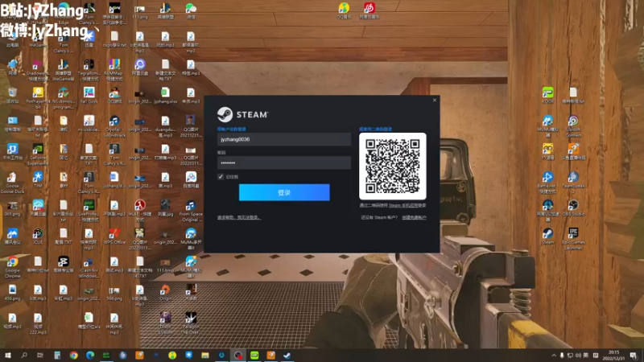
Task: Focus the Steam account name field
Action: pos(284,139)
